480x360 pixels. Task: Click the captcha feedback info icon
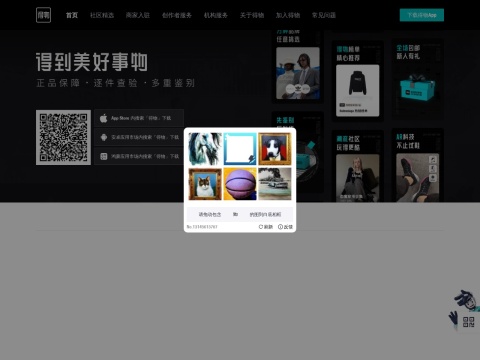[280, 227]
